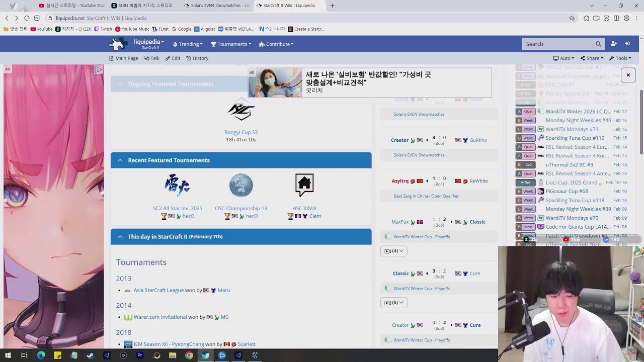The height and width of the screenshot is (362, 644).
Task: Open the Trending menu
Action: tap(187, 44)
